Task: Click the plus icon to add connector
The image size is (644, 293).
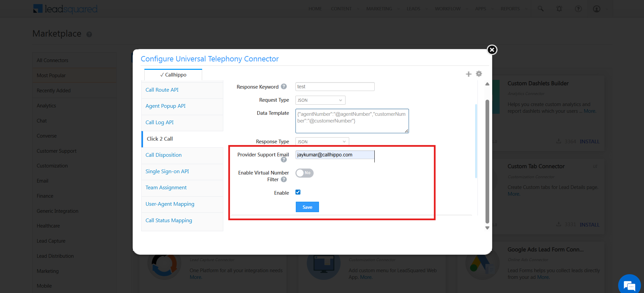Action: pyautogui.click(x=469, y=74)
